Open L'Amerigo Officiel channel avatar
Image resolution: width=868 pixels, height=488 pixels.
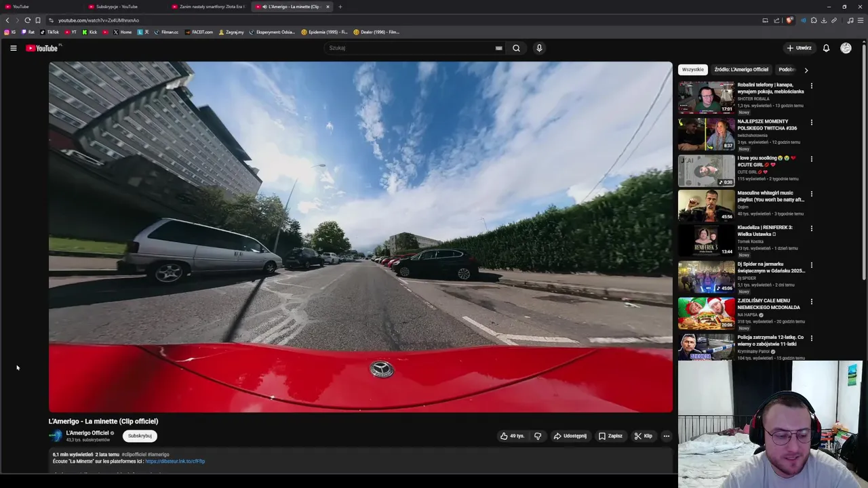click(56, 436)
